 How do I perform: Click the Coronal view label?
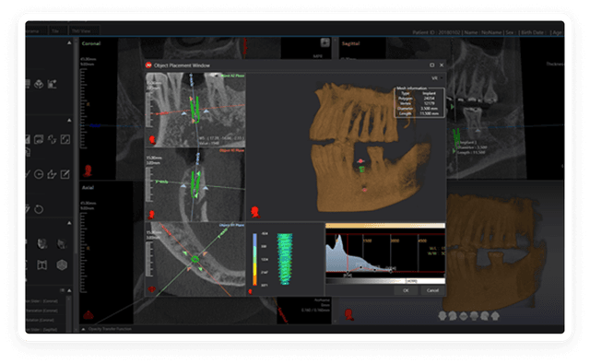91,43
